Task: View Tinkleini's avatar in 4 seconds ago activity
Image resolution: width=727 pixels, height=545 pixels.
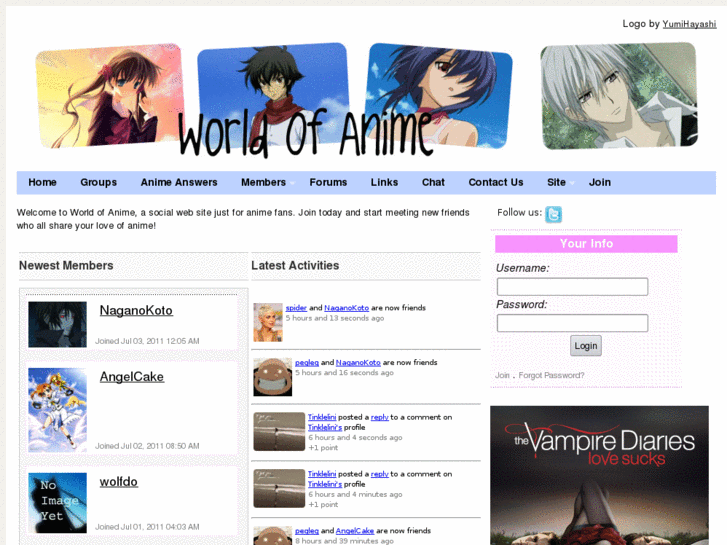Action: (x=279, y=432)
